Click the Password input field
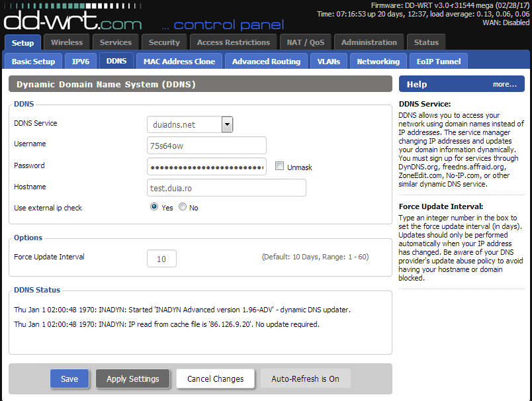The width and height of the screenshot is (532, 401). point(206,167)
